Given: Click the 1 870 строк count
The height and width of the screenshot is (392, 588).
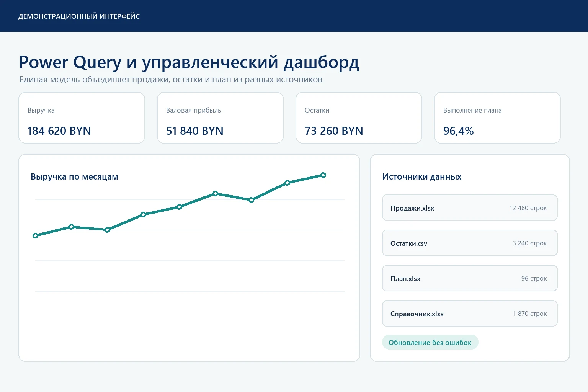Looking at the screenshot, I should tap(530, 314).
